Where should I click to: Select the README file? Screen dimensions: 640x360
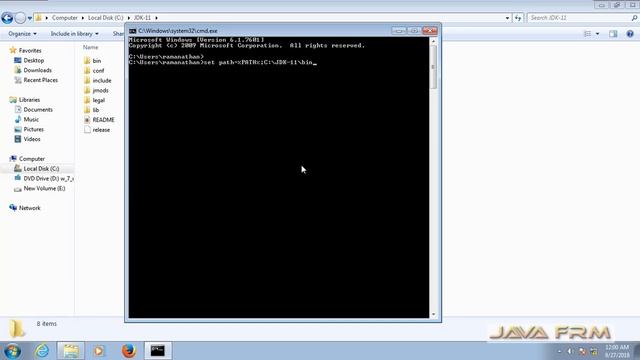[x=103, y=120]
